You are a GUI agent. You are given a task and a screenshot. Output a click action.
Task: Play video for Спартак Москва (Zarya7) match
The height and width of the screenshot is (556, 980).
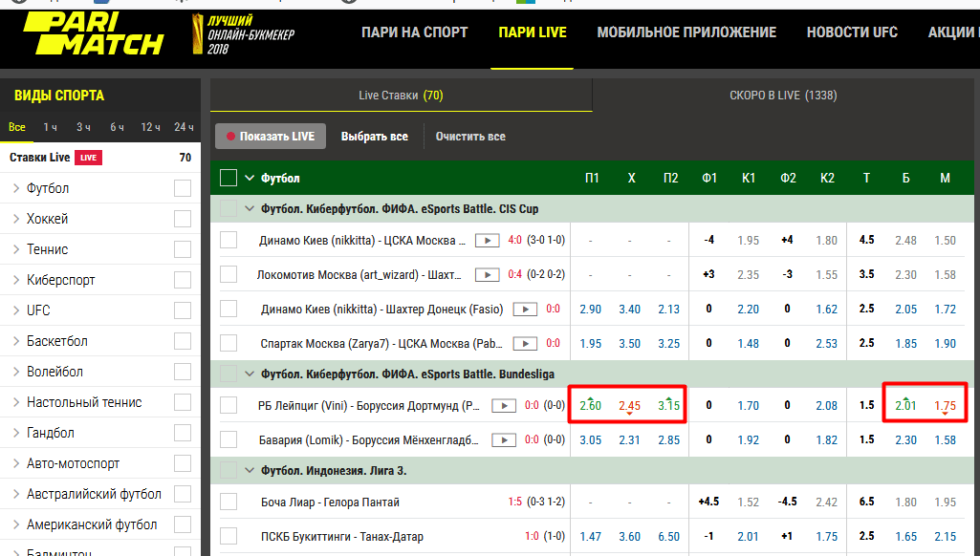click(525, 344)
